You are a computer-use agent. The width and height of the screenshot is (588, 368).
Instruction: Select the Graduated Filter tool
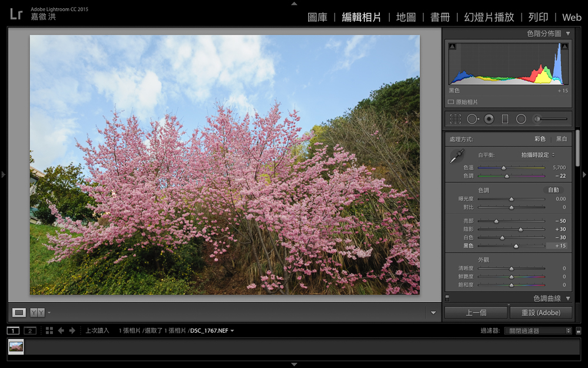tap(505, 119)
